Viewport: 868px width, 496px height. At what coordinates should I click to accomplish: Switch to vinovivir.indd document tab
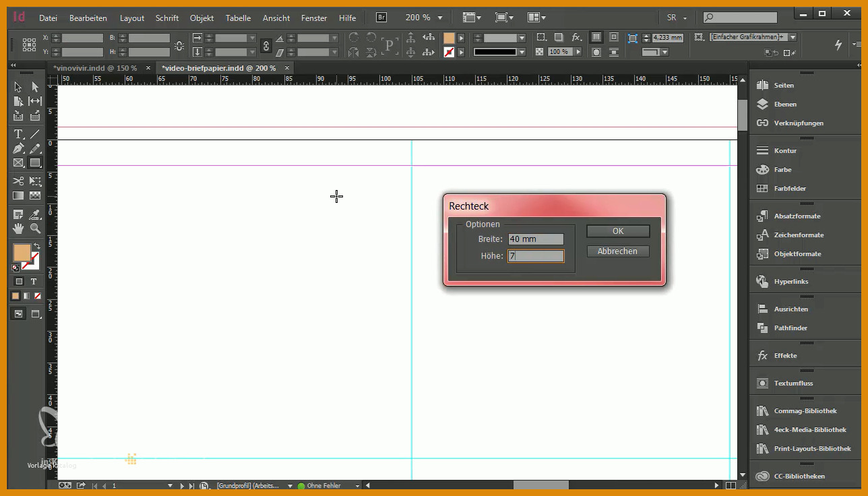tap(95, 68)
